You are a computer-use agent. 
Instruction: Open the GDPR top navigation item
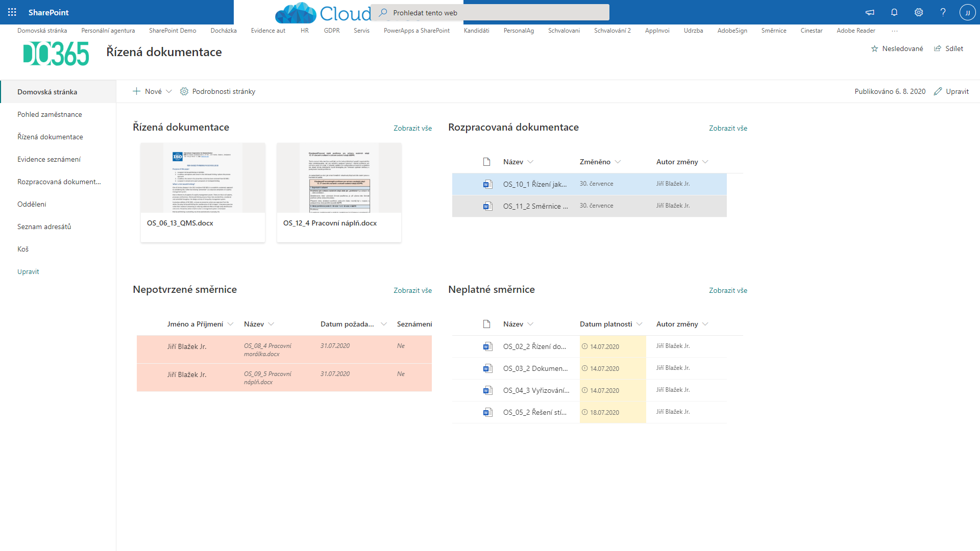coord(331,31)
